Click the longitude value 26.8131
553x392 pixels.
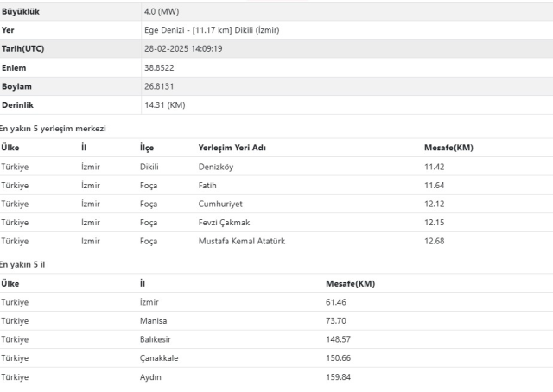point(161,86)
